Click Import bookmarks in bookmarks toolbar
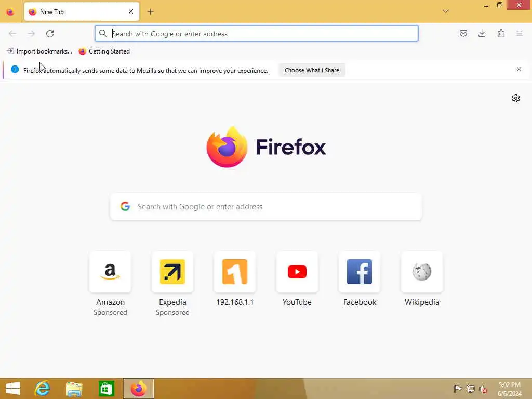The width and height of the screenshot is (532, 399). tap(39, 51)
